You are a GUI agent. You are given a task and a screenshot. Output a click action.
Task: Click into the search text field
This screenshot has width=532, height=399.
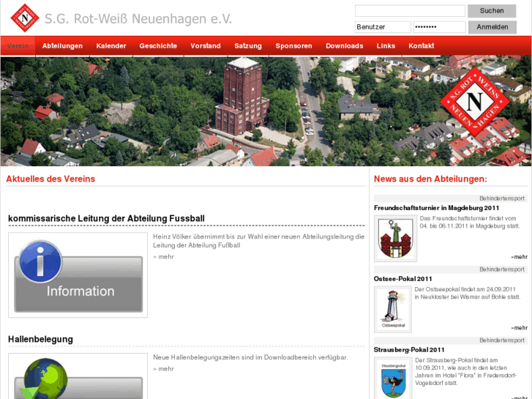[x=410, y=11]
